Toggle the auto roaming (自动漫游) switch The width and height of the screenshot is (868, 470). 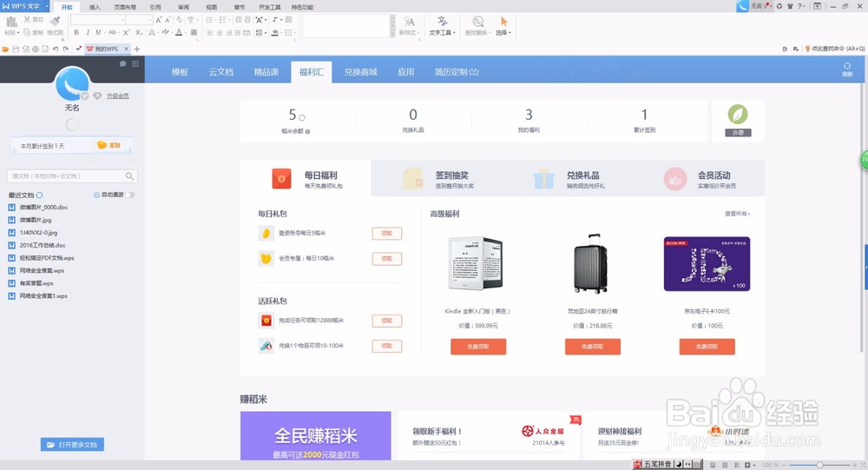pos(129,195)
